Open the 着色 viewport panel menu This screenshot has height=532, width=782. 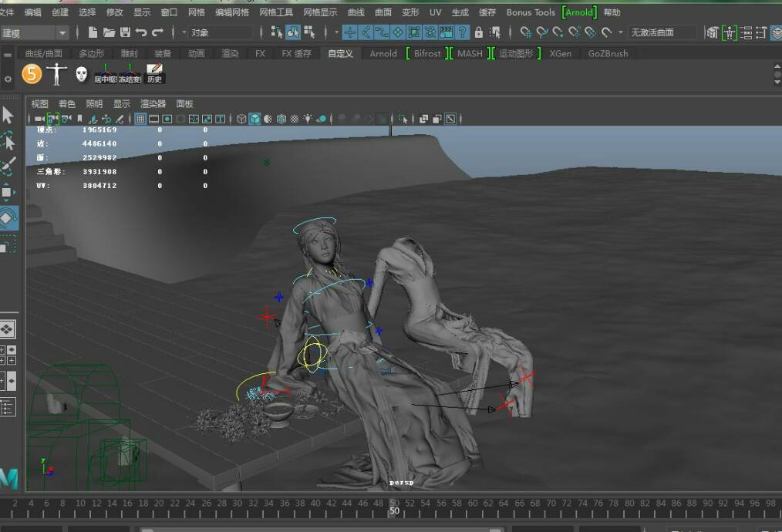[x=66, y=103]
